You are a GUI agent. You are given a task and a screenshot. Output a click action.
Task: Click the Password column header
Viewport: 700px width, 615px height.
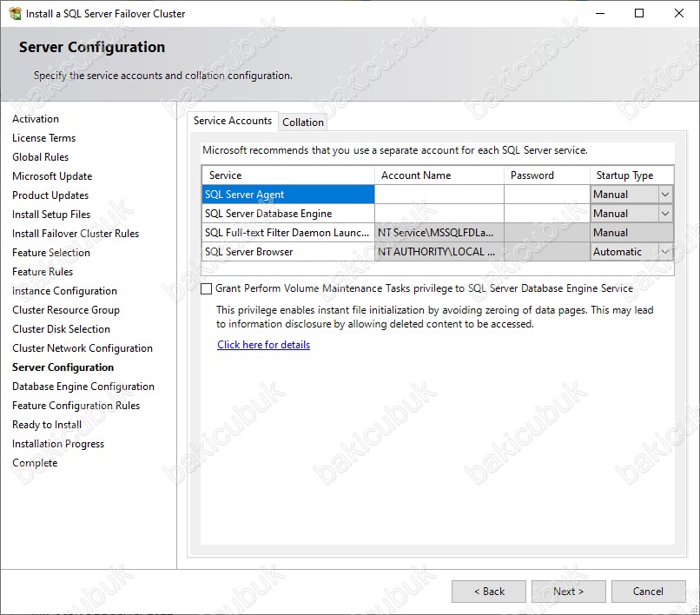point(547,175)
